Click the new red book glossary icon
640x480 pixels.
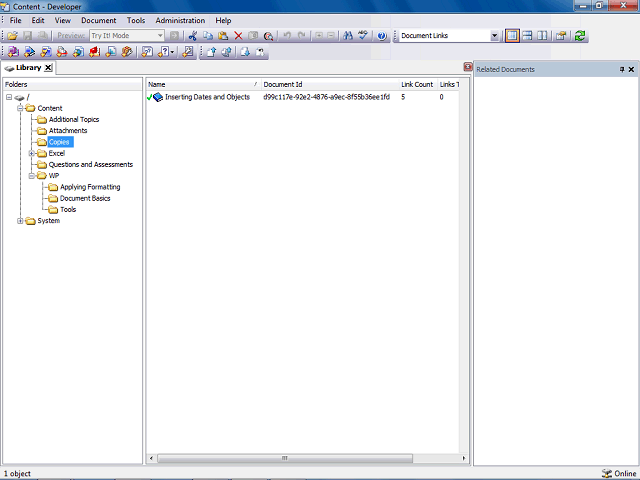point(95,52)
